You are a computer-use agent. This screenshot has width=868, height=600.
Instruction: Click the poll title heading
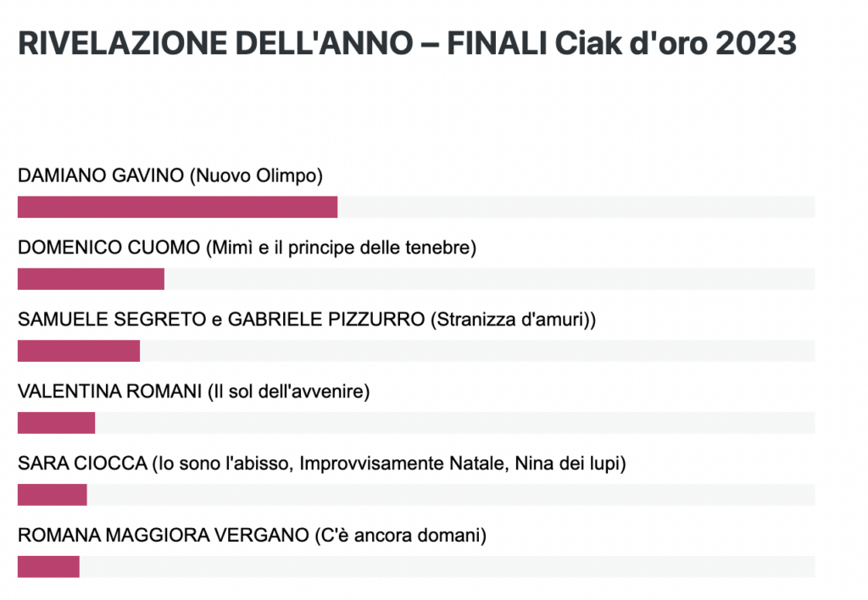coord(407,43)
